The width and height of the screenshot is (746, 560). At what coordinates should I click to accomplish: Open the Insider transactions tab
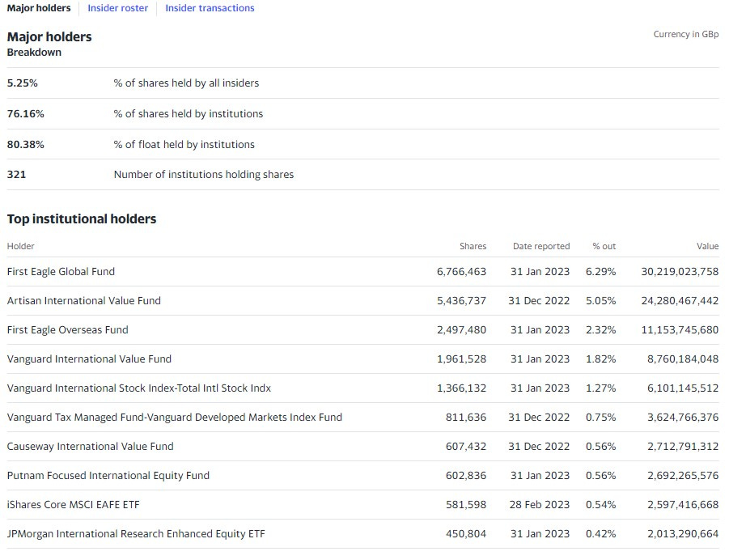pyautogui.click(x=210, y=8)
